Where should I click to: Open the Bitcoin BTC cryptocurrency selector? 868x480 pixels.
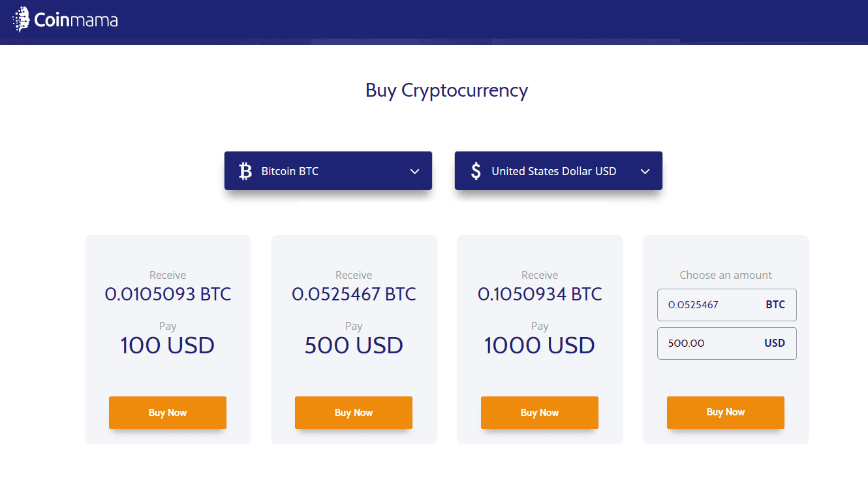[x=328, y=170]
